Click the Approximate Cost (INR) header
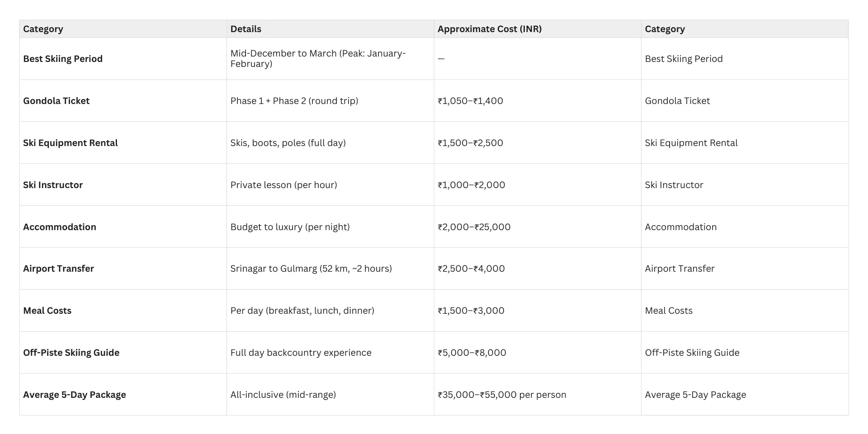Viewport: 868px width, 434px height. click(489, 29)
